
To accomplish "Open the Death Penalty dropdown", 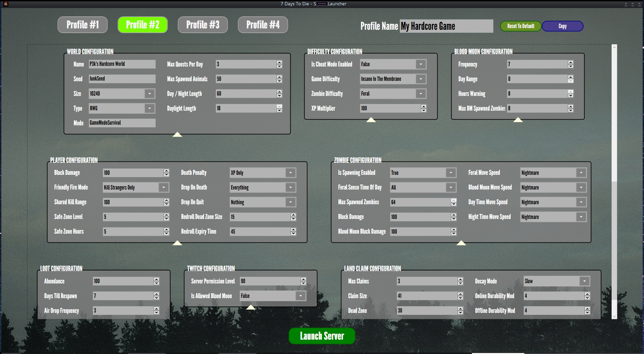I will [x=263, y=173].
